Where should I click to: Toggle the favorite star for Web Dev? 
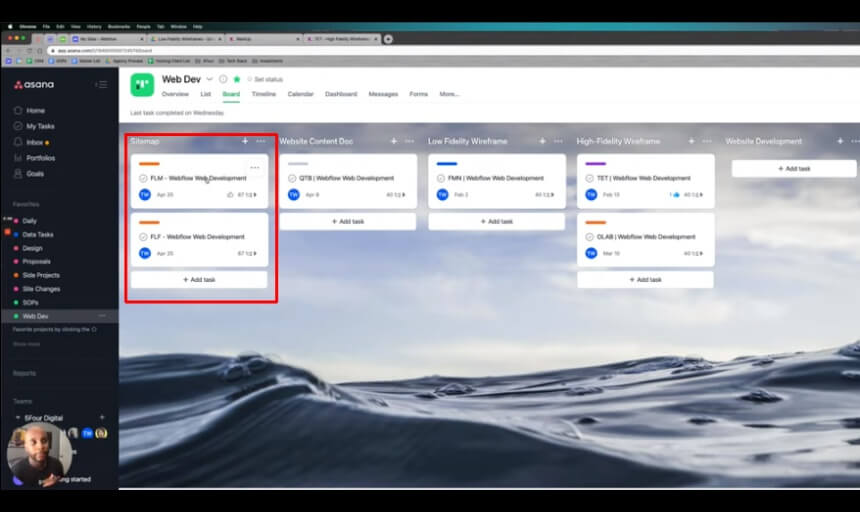(237, 79)
